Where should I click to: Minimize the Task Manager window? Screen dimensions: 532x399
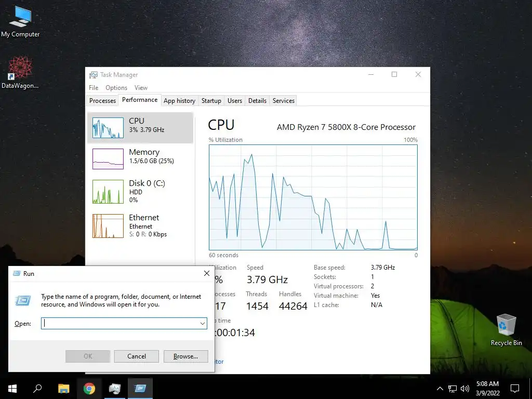(371, 75)
